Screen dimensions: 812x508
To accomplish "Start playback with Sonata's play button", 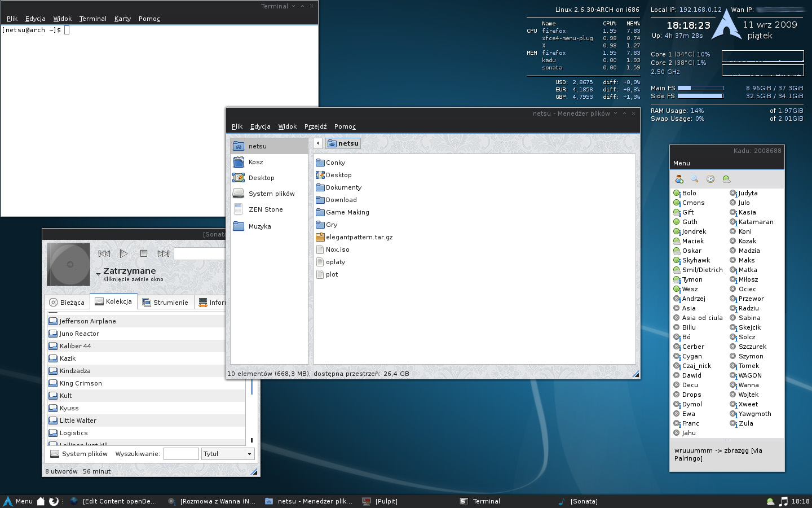I will tap(123, 253).
